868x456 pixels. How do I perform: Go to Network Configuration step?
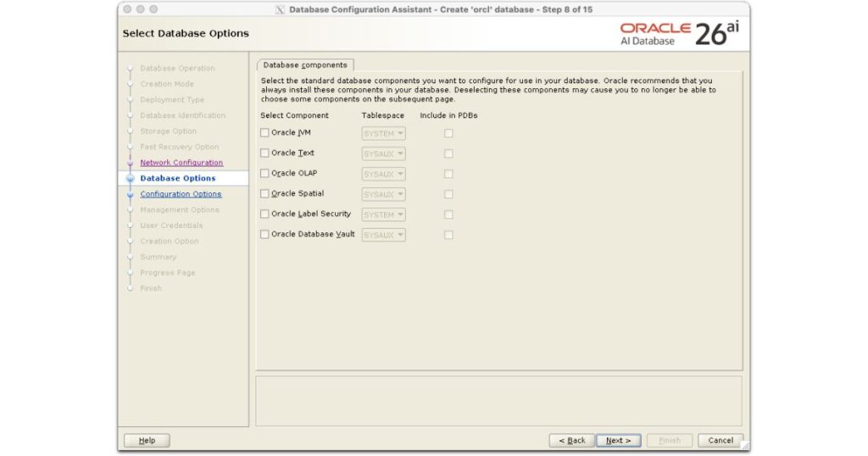[x=181, y=163]
